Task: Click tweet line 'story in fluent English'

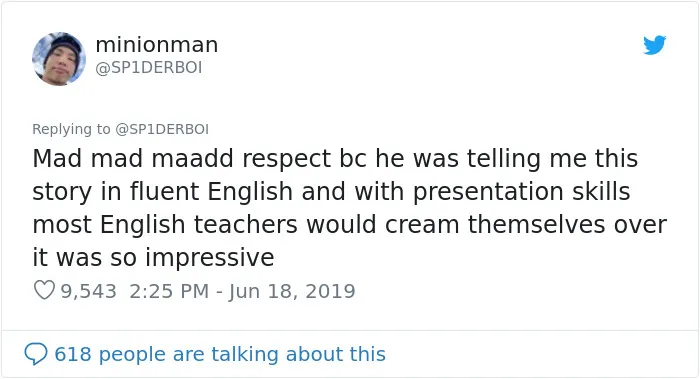Action: pos(331,192)
